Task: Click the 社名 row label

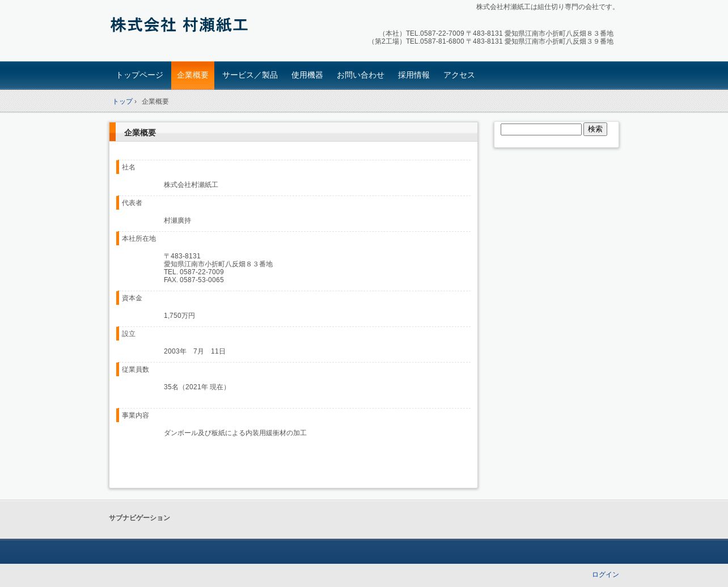Action: [129, 167]
